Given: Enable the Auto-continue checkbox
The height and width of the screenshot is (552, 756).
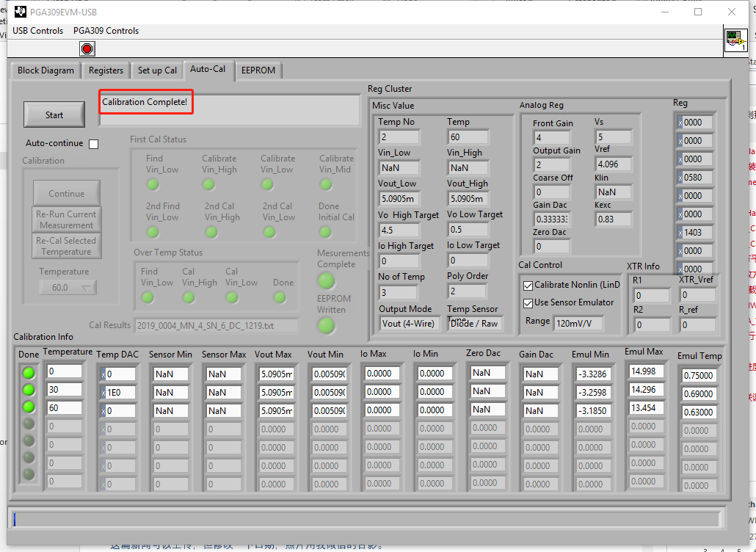Looking at the screenshot, I should [93, 144].
